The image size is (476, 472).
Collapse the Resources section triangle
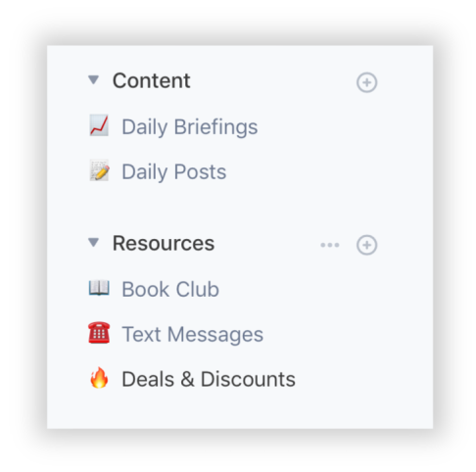pyautogui.click(x=94, y=243)
